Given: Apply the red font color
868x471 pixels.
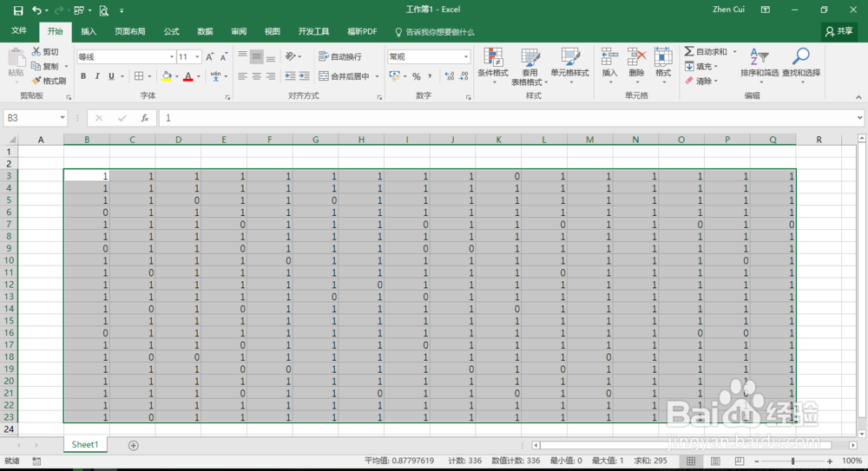Looking at the screenshot, I should [x=188, y=76].
